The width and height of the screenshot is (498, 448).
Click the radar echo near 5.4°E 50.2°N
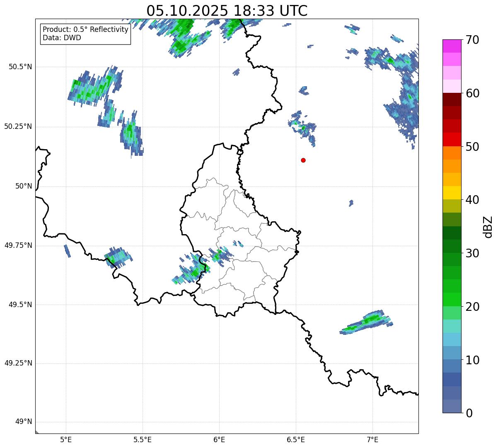(131, 134)
